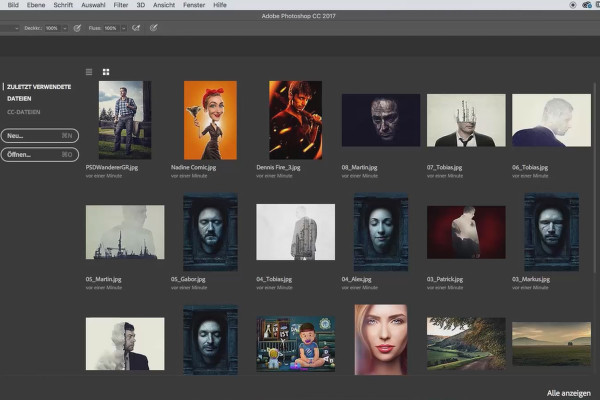600x400 pixels.
Task: Open 05_Martin.jpg thumbnail
Action: (x=125, y=232)
